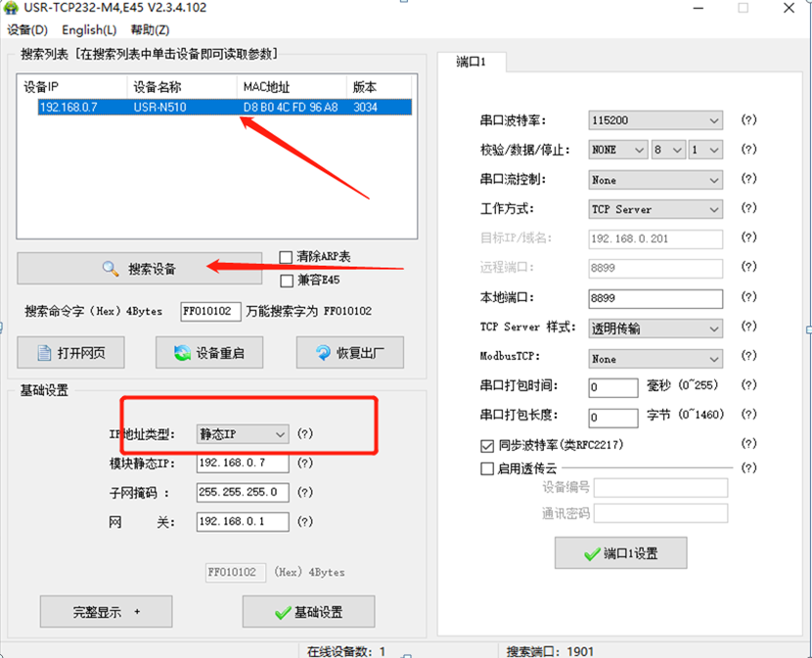Click the green checkmark on 基础设置 button

[x=283, y=613]
